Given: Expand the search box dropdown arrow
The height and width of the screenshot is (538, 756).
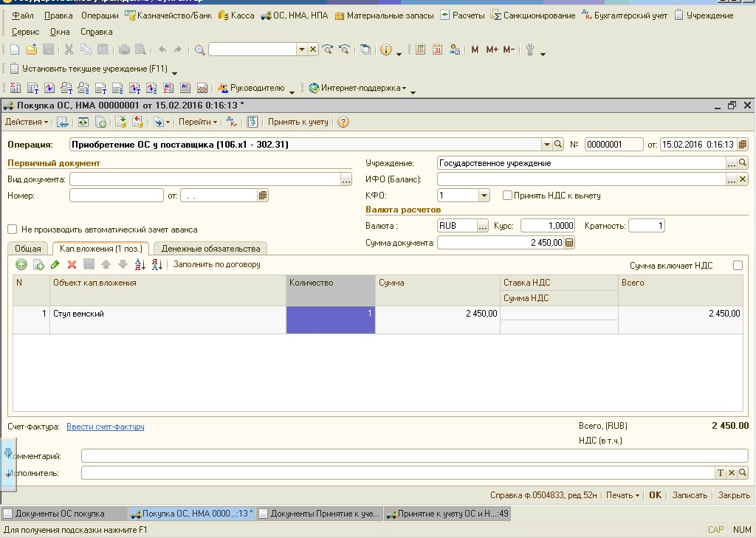Looking at the screenshot, I should coord(302,49).
